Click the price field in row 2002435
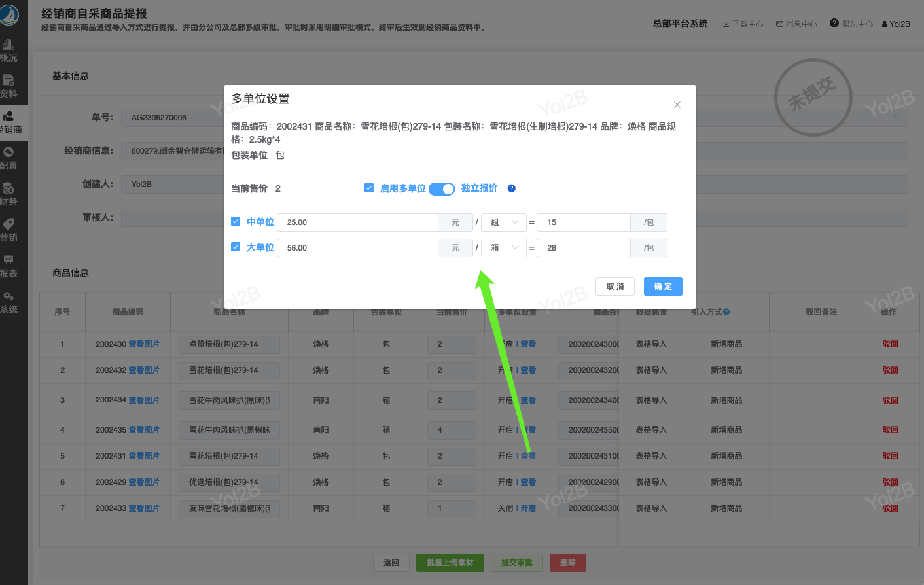The width and height of the screenshot is (924, 585). coord(452,430)
